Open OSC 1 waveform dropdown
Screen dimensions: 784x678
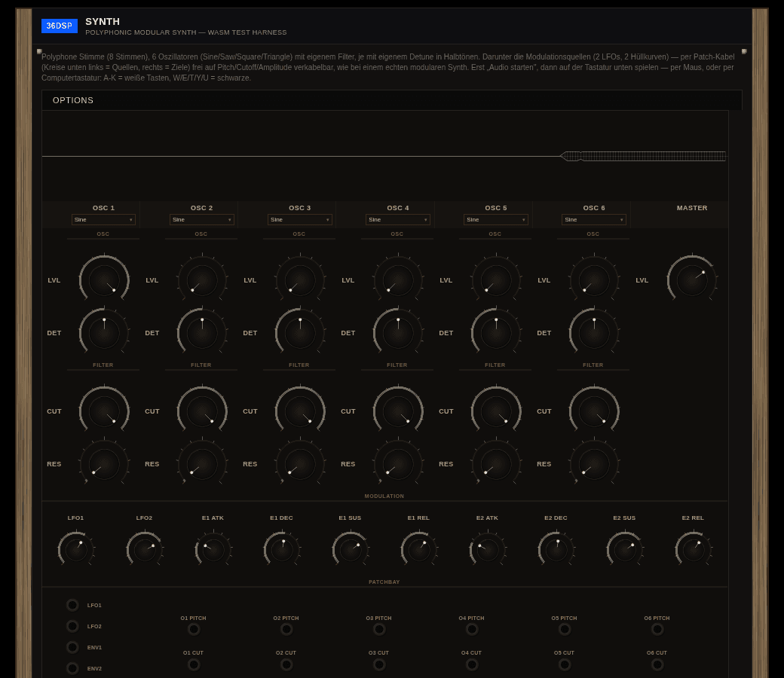pyautogui.click(x=103, y=219)
